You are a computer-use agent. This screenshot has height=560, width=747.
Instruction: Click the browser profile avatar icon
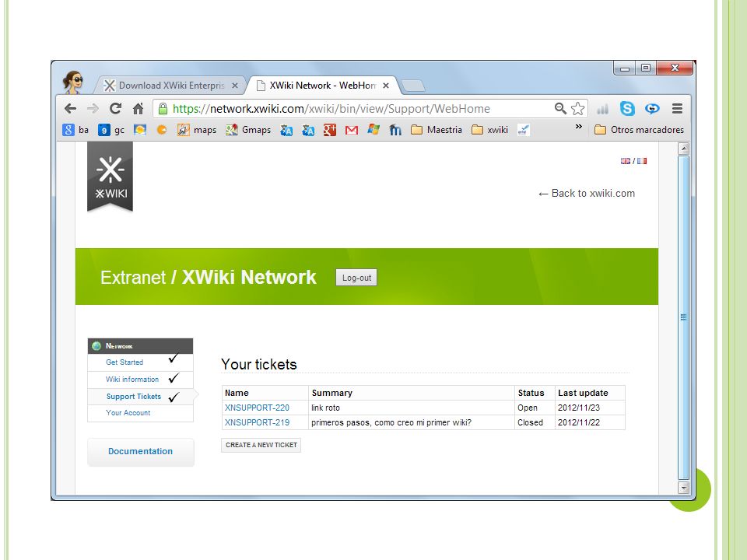tap(73, 82)
